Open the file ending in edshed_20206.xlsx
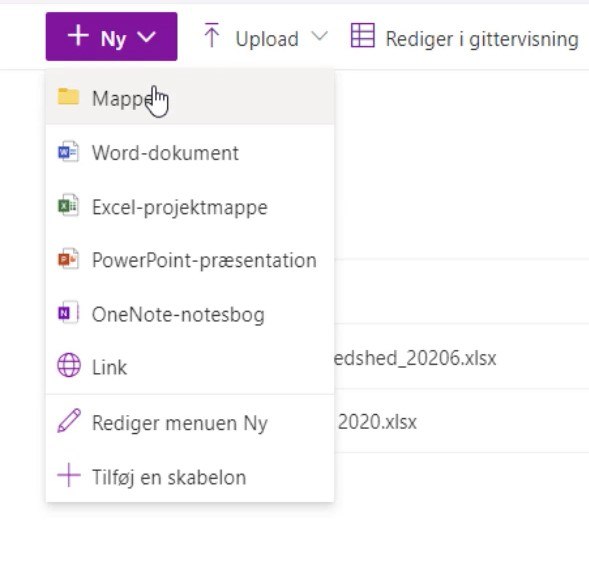This screenshot has height=577, width=589. point(415,358)
